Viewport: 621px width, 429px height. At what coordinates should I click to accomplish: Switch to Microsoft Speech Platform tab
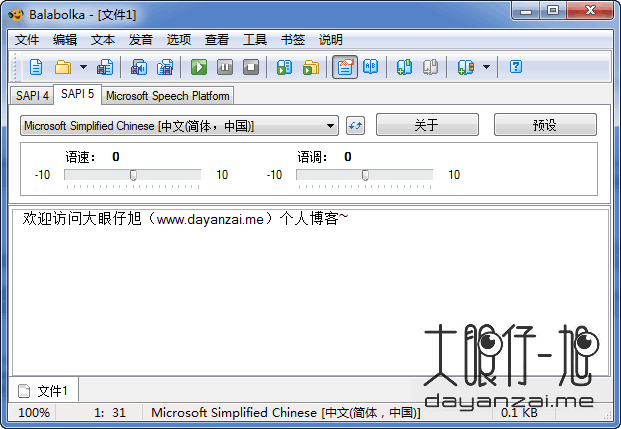point(168,96)
